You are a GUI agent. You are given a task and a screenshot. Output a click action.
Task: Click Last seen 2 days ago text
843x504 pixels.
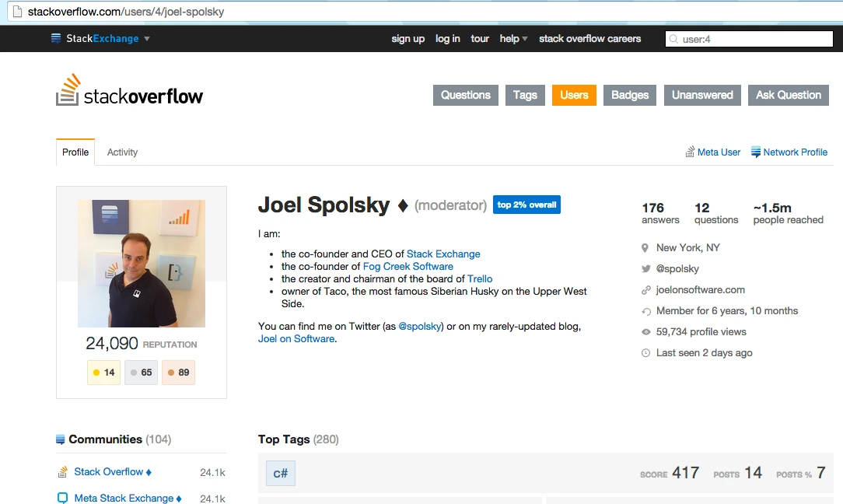point(705,353)
